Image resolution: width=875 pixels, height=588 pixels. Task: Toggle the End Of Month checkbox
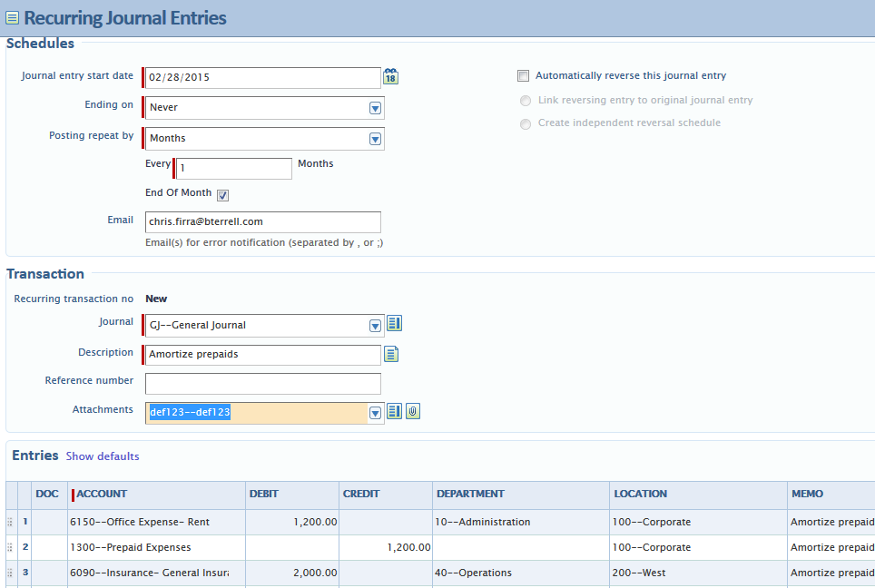point(222,195)
